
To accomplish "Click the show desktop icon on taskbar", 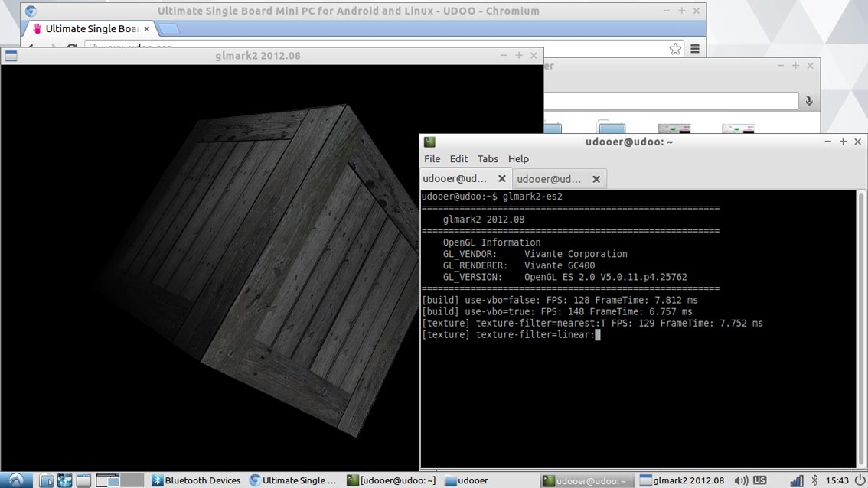I will click(83, 480).
